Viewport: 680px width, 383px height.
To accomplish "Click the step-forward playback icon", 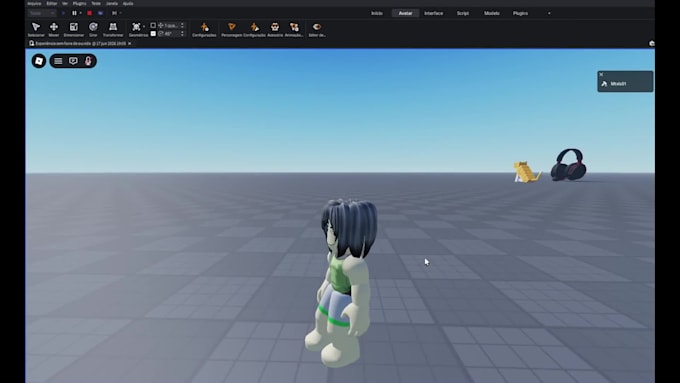I will 114,13.
